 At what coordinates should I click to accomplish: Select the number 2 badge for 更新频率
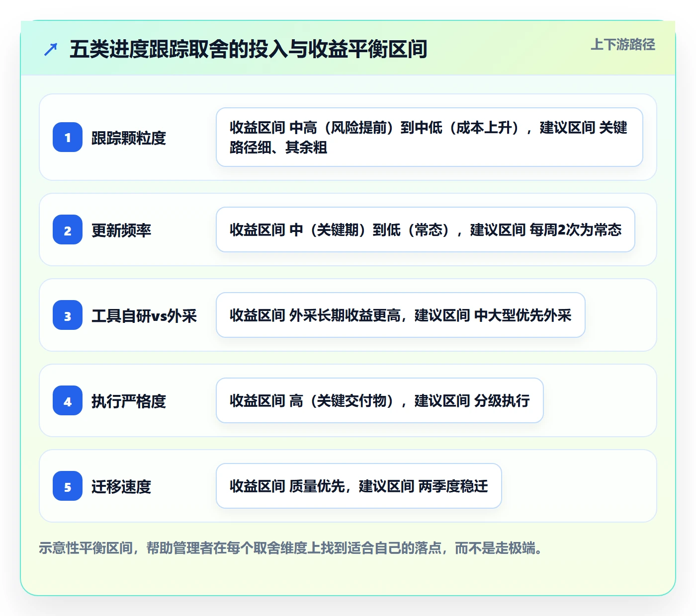tap(68, 230)
